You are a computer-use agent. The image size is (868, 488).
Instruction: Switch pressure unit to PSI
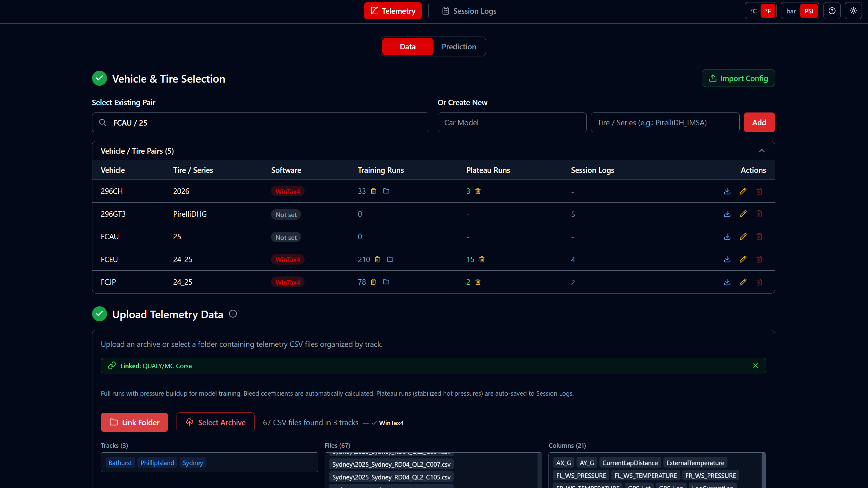pyautogui.click(x=809, y=11)
